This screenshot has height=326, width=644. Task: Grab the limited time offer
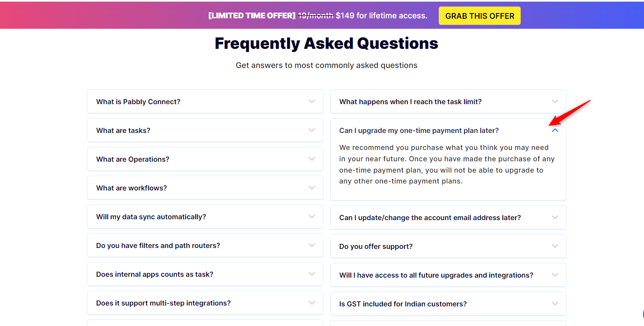[480, 16]
